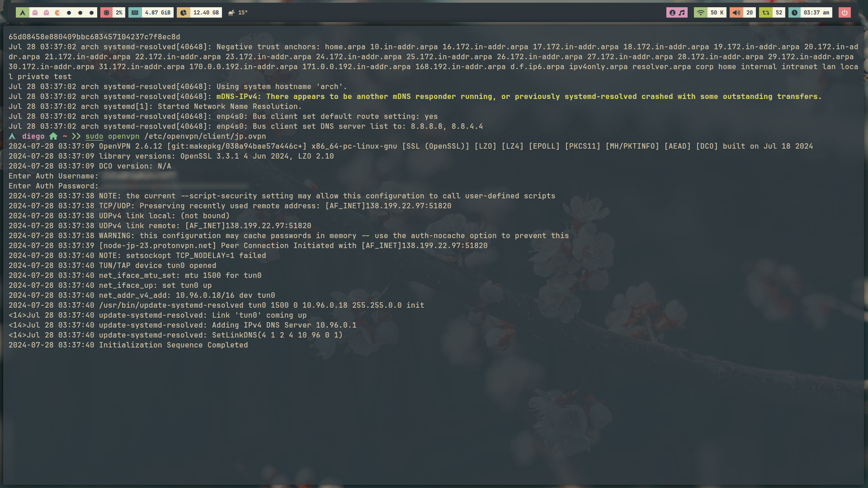This screenshot has width=868, height=488.
Task: Click the 2% CPU usage value
Action: pyautogui.click(x=119, y=13)
